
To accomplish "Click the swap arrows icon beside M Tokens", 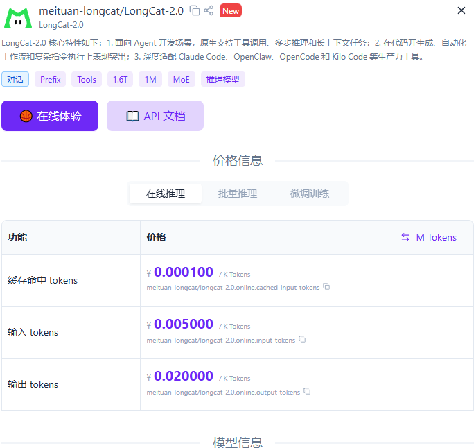I will 405,237.
